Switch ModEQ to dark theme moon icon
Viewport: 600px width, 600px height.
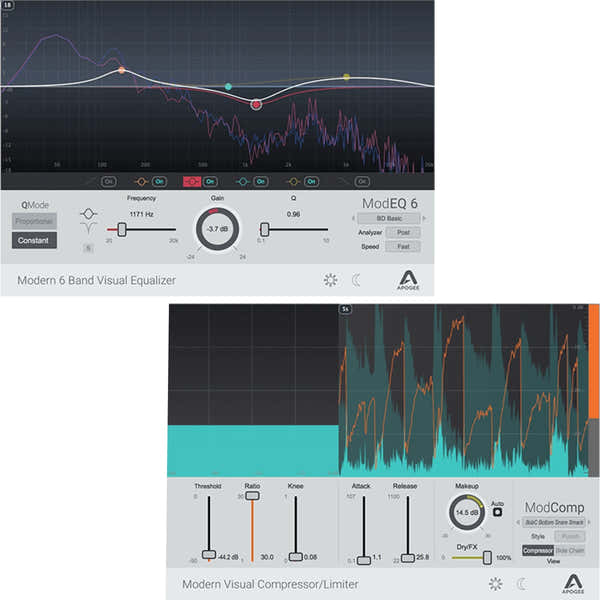(x=356, y=280)
